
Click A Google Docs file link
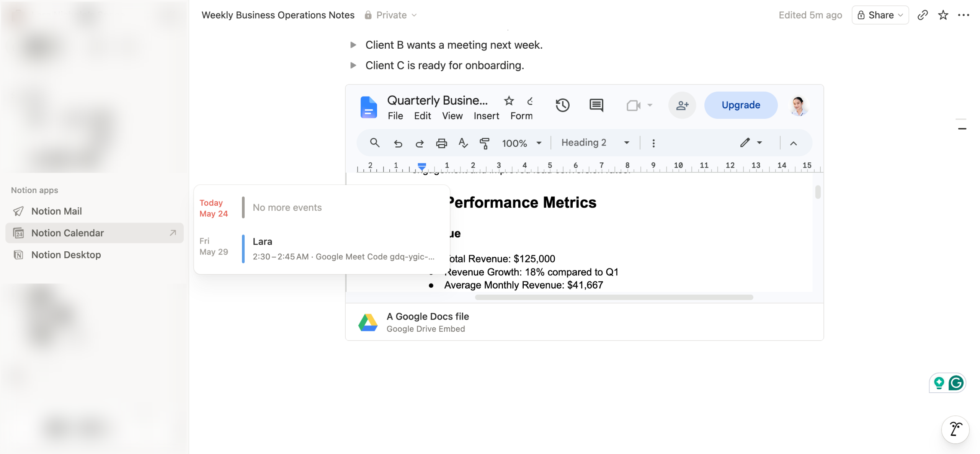[428, 316]
